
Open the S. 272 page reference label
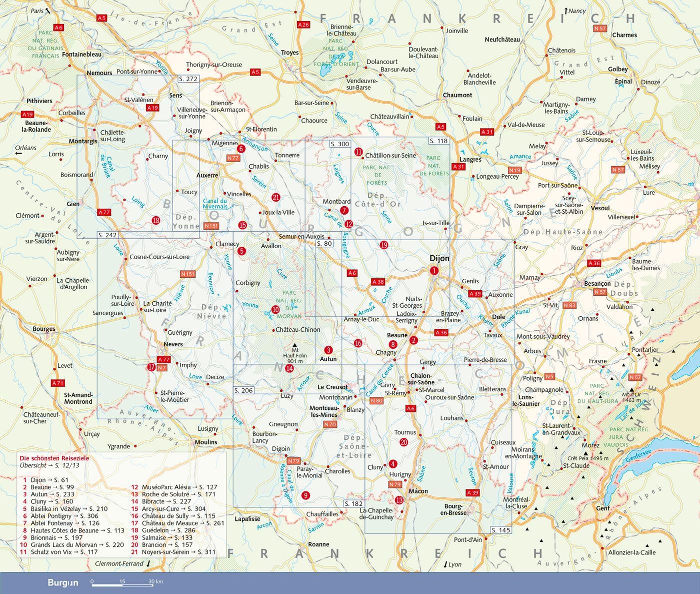188,79
